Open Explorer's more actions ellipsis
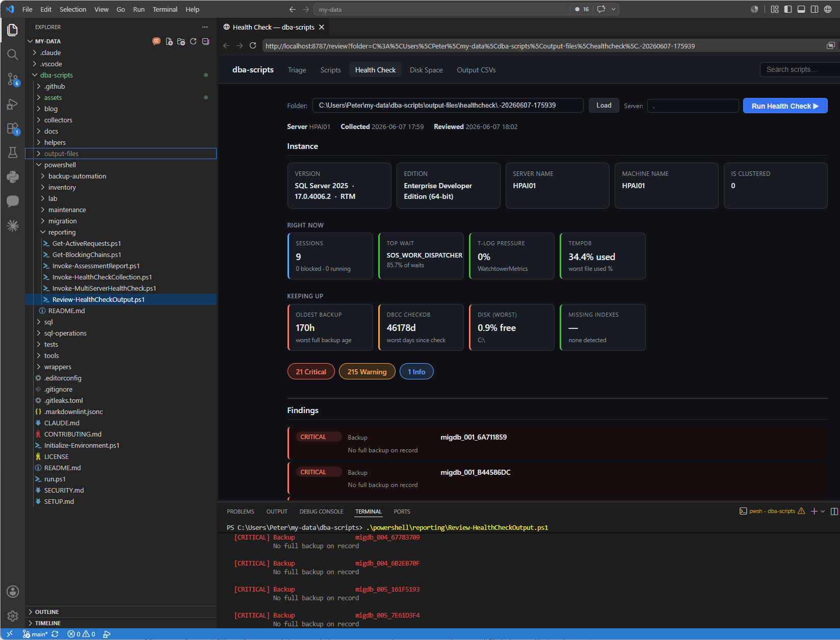Screen dimensions: 840x640 pos(205,27)
